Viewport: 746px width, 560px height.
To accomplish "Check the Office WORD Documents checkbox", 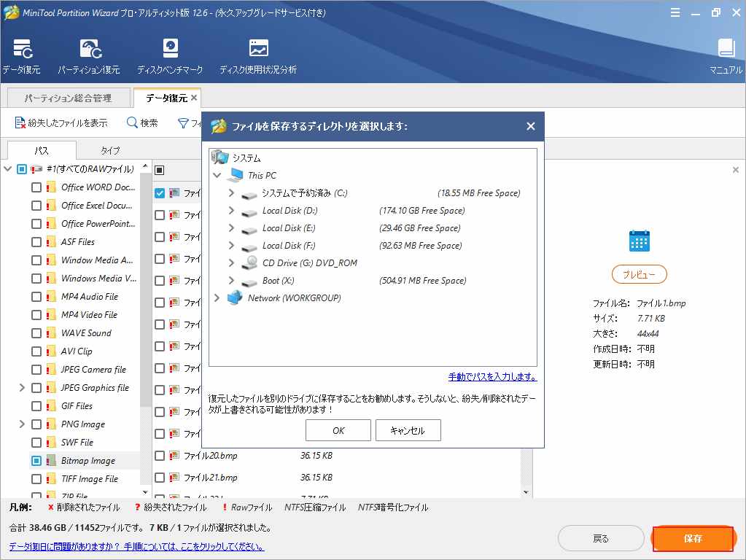I will [35, 187].
